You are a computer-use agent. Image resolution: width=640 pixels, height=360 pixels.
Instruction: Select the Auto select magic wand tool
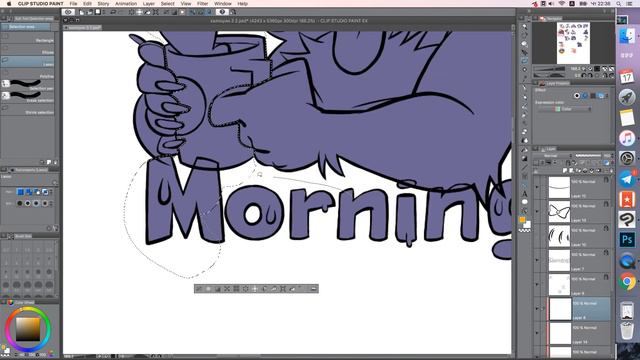524,70
